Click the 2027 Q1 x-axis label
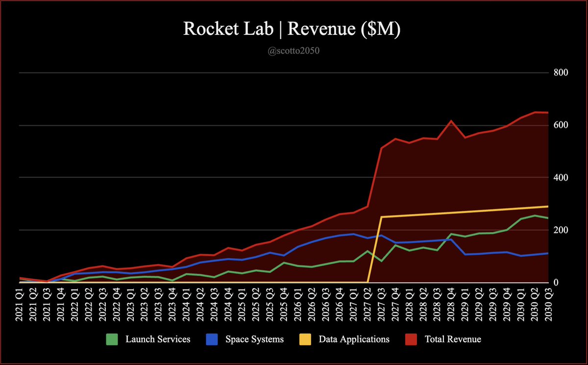This screenshot has height=365, width=588. [x=354, y=305]
